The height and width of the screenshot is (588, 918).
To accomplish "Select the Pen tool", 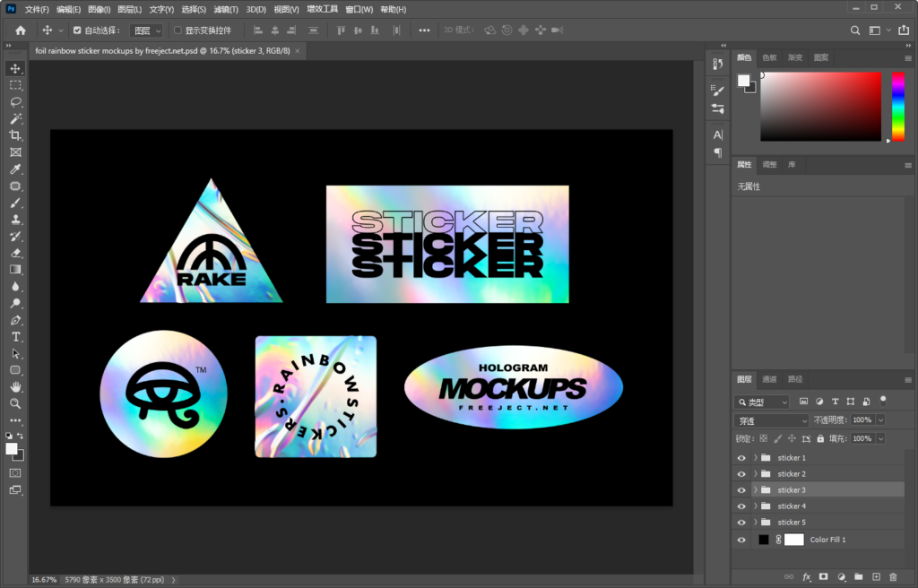I will [x=15, y=320].
